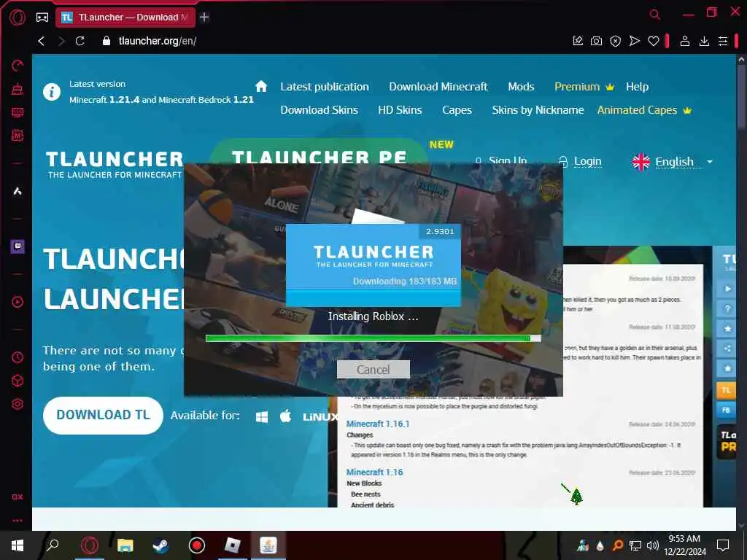Click the blue Downloading 183/183 MB progress bar
Viewport: 747px width, 560px height.
click(373, 297)
